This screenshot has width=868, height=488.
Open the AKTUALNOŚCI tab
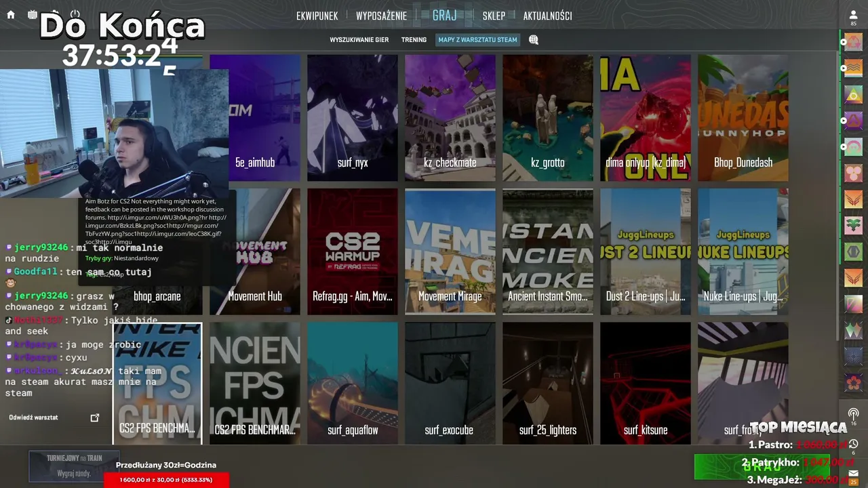coord(547,16)
